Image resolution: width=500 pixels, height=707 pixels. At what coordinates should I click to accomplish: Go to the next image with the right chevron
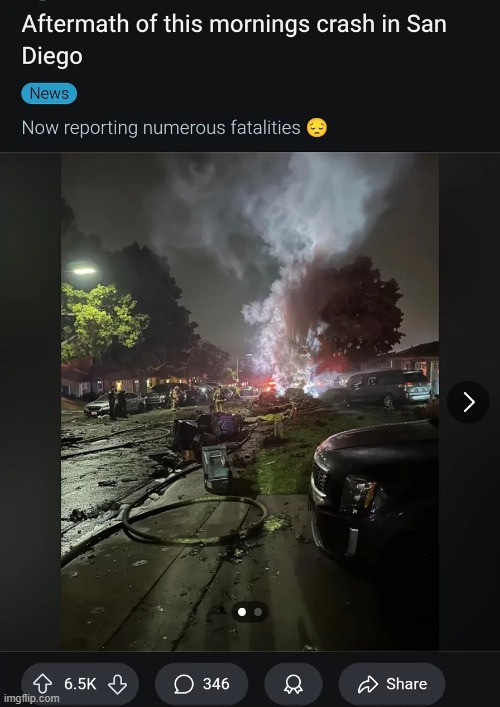click(468, 402)
